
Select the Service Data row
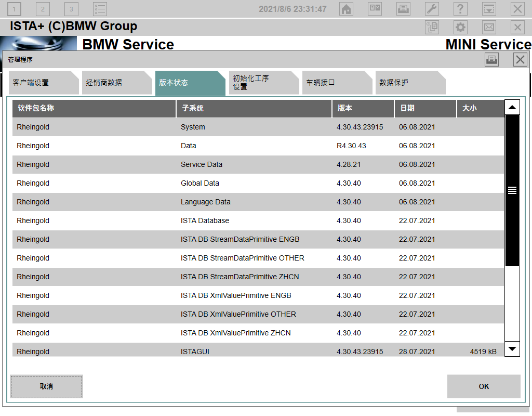(258, 164)
